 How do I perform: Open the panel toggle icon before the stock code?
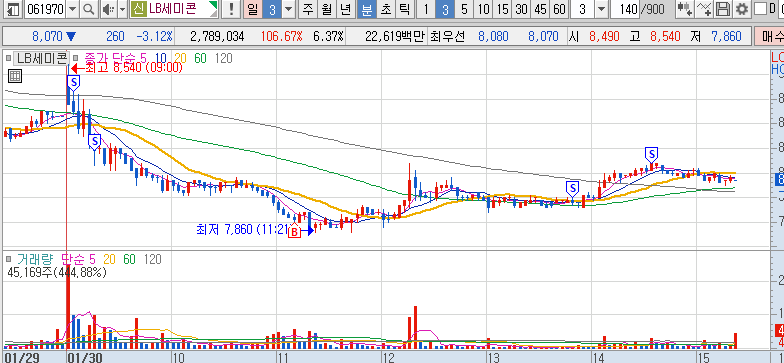coord(14,9)
